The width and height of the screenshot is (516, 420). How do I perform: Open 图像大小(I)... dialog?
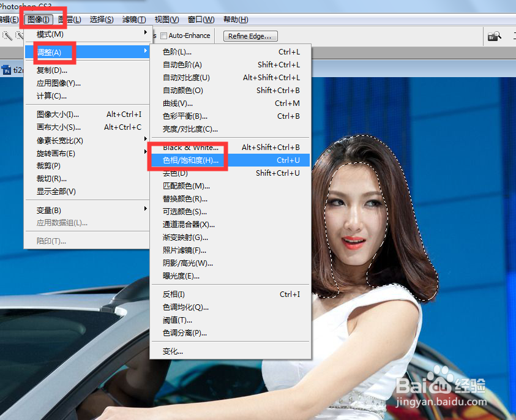[x=87, y=114]
